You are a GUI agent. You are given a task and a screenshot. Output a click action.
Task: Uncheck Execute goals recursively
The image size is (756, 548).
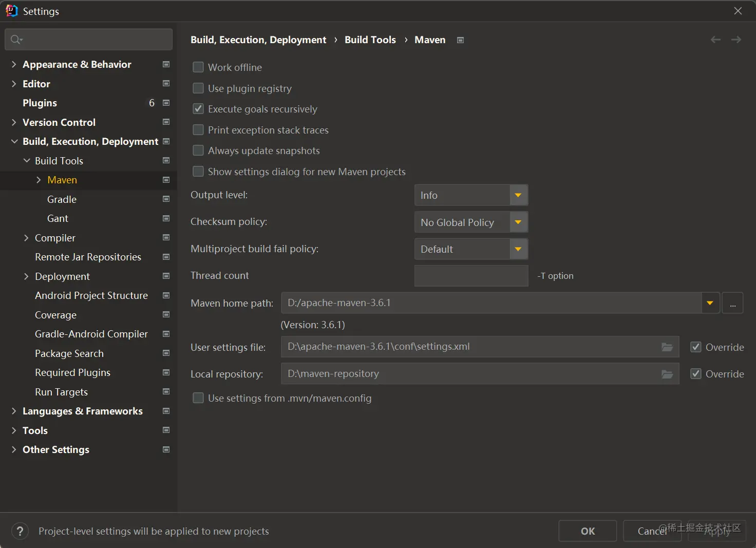[x=198, y=109]
